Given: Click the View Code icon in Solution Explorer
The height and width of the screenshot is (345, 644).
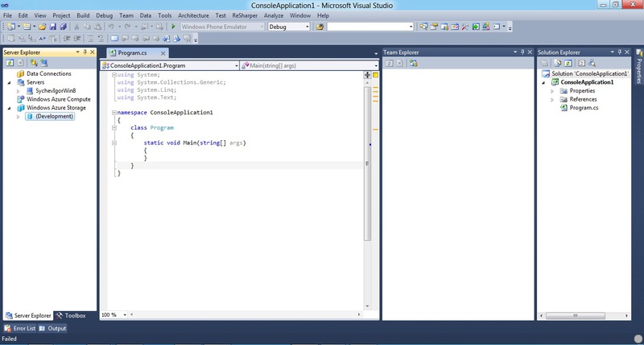Looking at the screenshot, I should (x=581, y=64).
